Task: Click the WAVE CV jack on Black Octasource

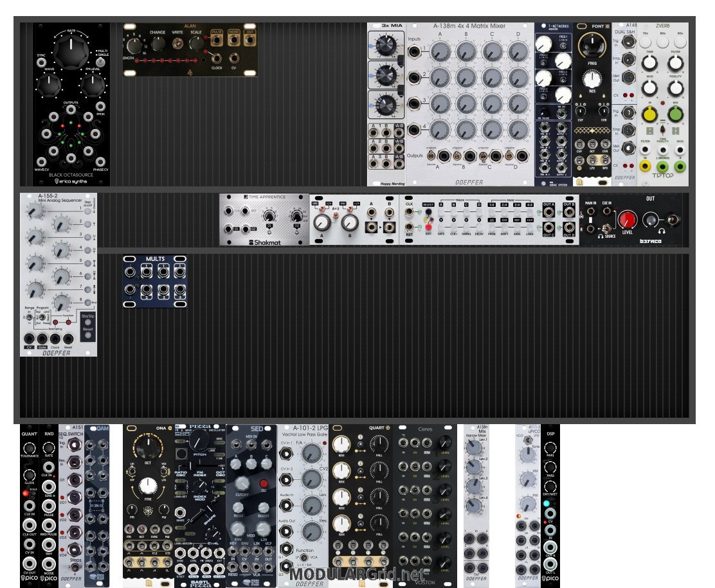Action: (x=42, y=161)
